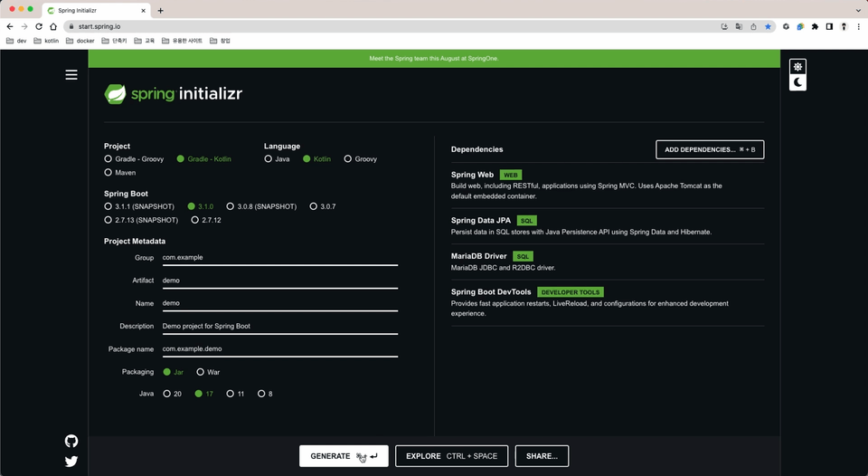Switch to dark theme with moon icon
Screen dimensions: 868x476
point(797,82)
